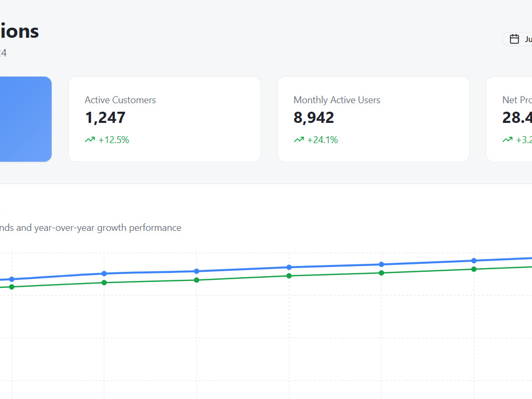532x399 pixels.
Task: Click the calendar icon in date picker
Action: coord(514,39)
